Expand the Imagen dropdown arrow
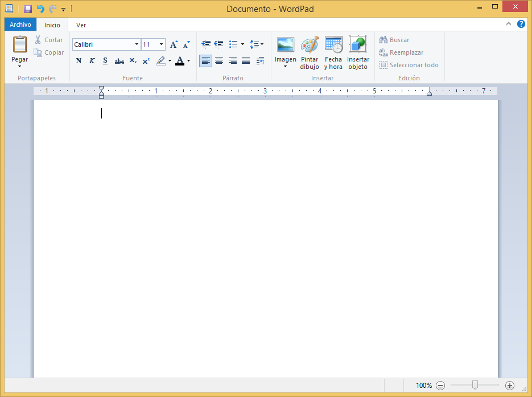 [285, 66]
